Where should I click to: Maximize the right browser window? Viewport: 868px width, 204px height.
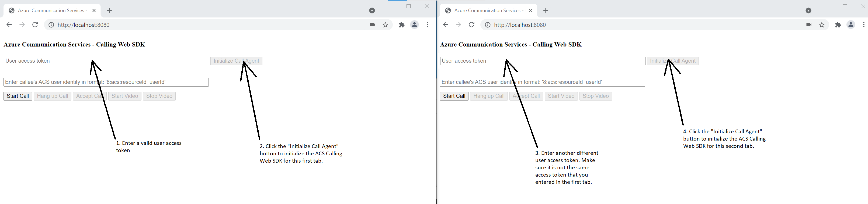(x=845, y=6)
